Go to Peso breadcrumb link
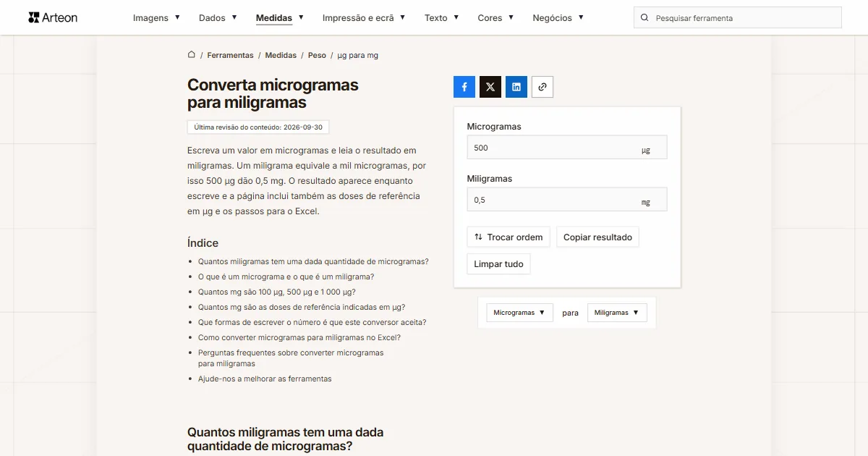The image size is (868, 456). pos(317,55)
